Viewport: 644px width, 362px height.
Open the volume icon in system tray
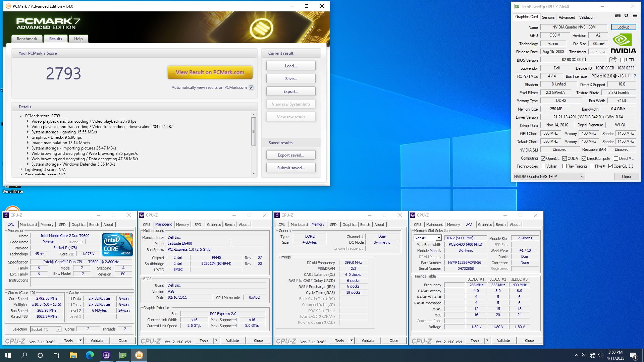(x=600, y=355)
